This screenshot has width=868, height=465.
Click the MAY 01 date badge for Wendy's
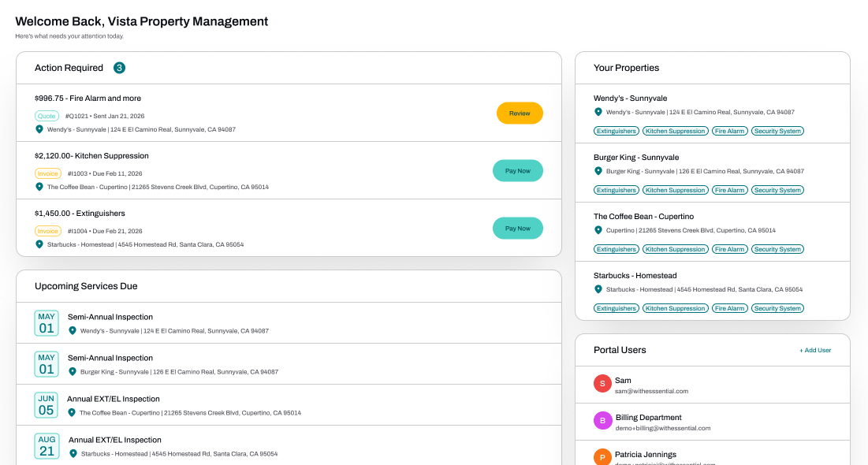47,323
